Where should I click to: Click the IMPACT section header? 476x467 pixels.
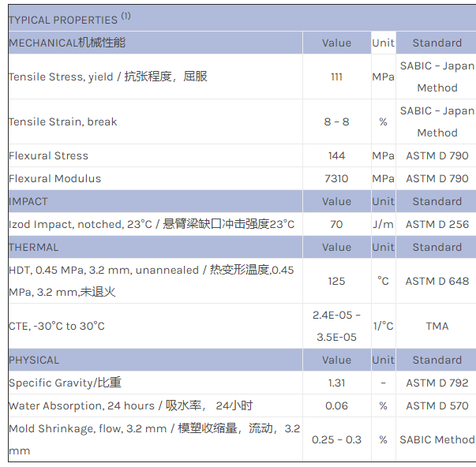(28, 201)
